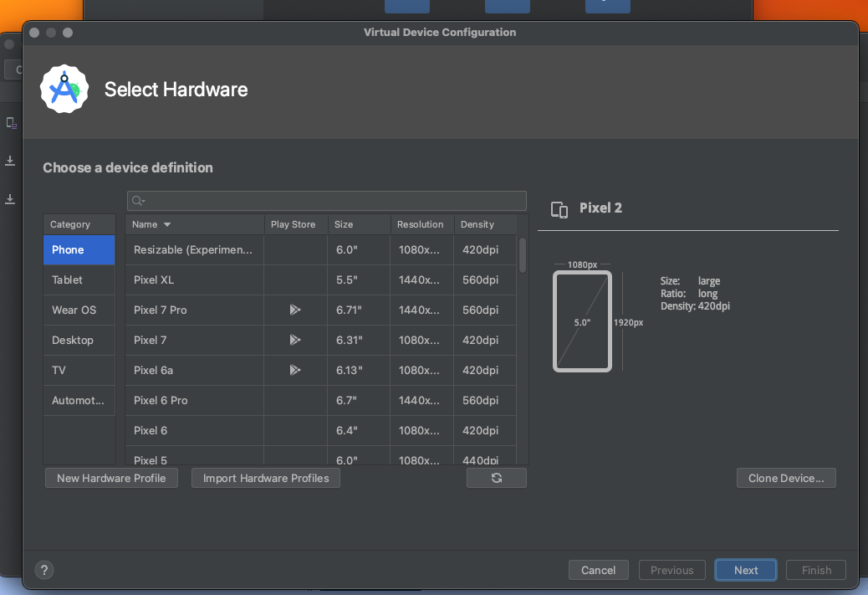Click the first download icon in background window sidebar

pyautogui.click(x=10, y=161)
